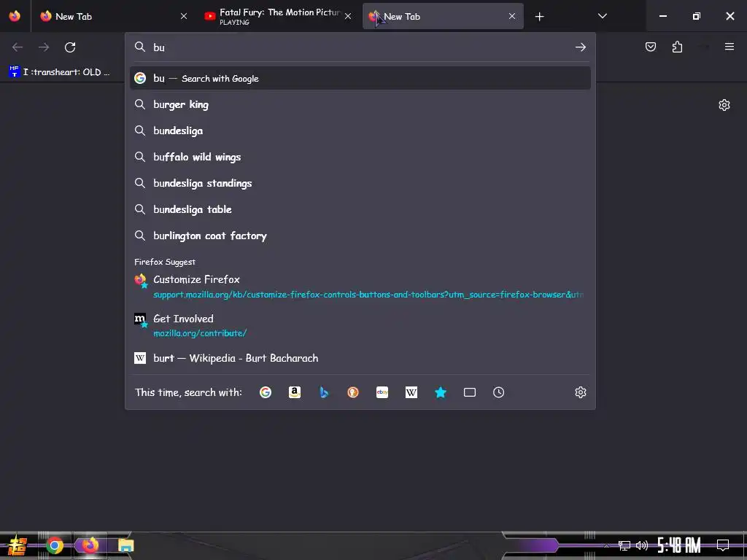Switch to Fatal Fury: The Motion Picture tab
Screen dimensions: 747x560
[x=278, y=16]
